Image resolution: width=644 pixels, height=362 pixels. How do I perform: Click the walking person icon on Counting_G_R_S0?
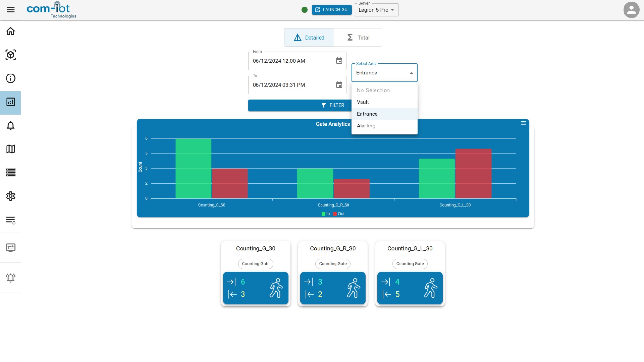(354, 288)
